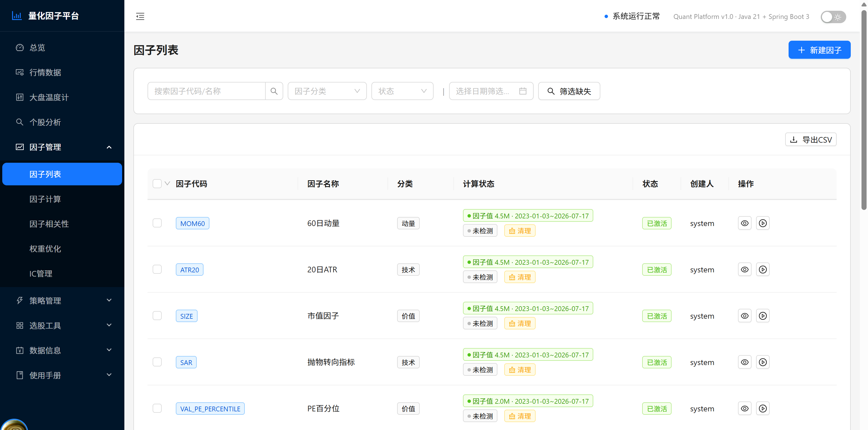The width and height of the screenshot is (868, 430).
Task: Toggle the light/dark theme switch
Action: tap(833, 16)
